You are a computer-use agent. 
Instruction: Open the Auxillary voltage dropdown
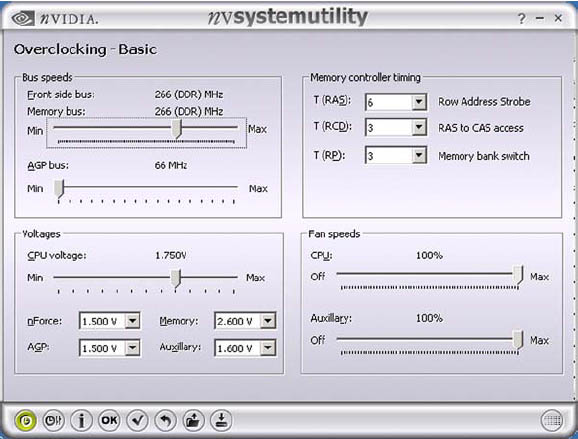(268, 348)
